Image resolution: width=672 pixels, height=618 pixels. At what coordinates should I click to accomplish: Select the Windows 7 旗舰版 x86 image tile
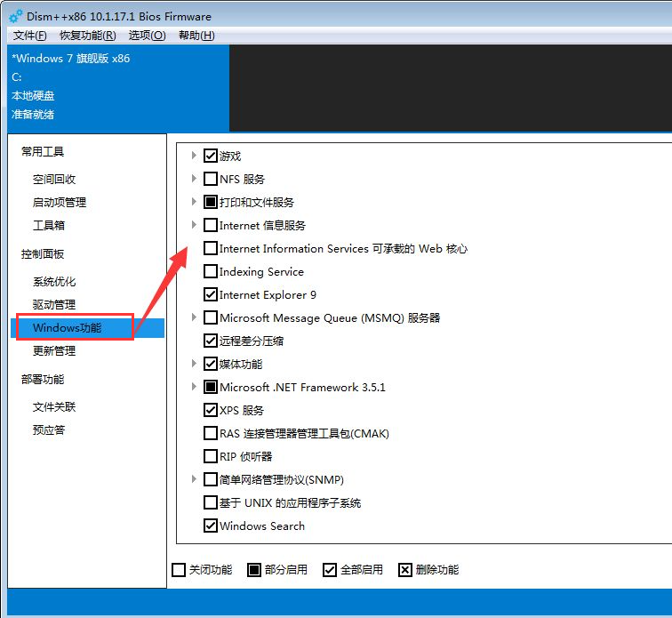[x=118, y=88]
